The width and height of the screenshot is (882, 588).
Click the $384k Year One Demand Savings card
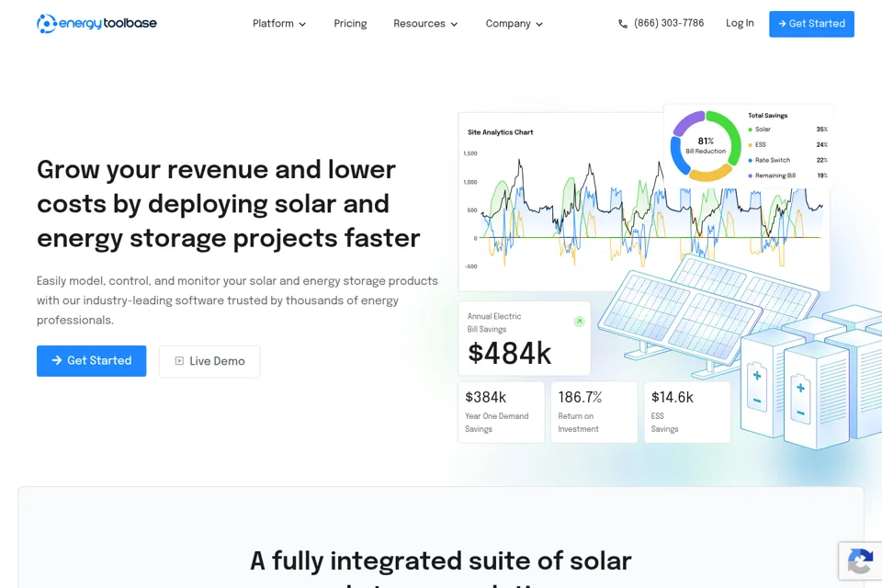(501, 412)
